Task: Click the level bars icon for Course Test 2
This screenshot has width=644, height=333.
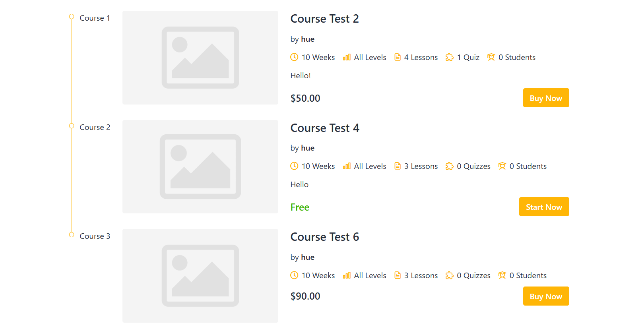Action: (347, 57)
